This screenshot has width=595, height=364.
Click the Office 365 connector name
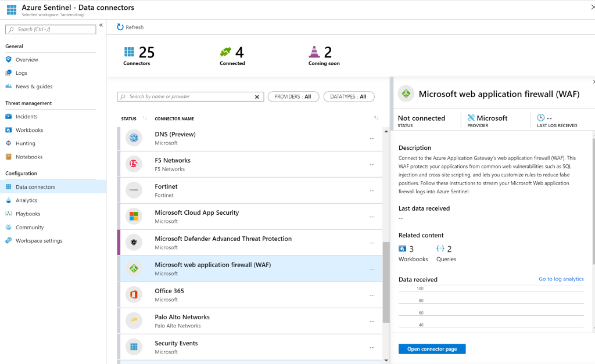pos(169,291)
